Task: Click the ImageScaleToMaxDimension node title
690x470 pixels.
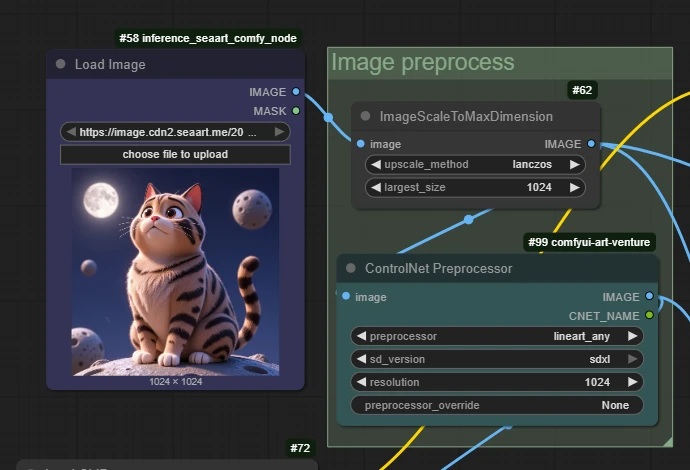Action: point(466,117)
